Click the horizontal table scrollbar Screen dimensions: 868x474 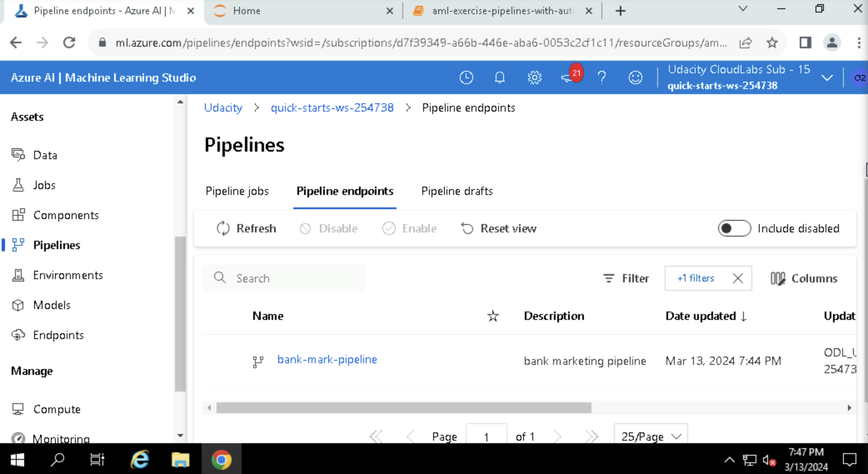403,408
